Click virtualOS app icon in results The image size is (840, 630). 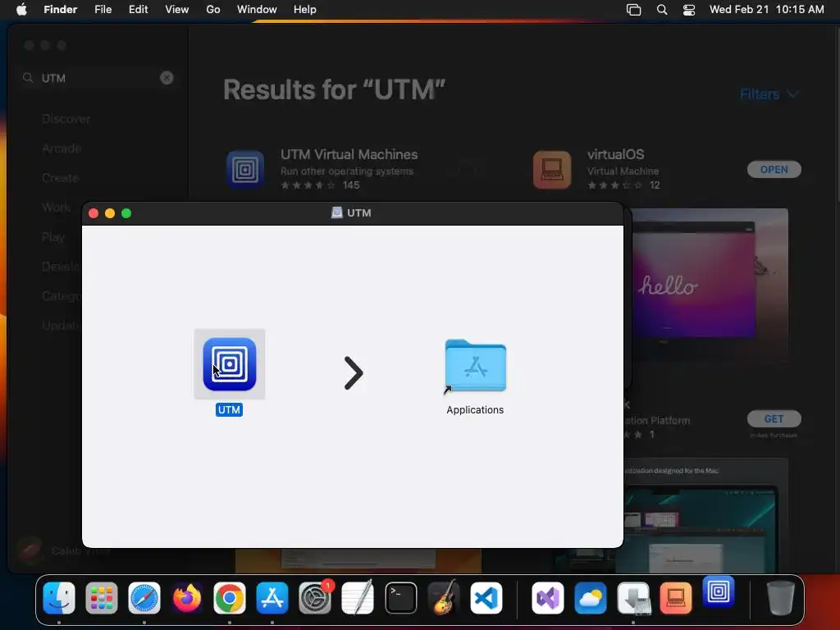tap(552, 169)
